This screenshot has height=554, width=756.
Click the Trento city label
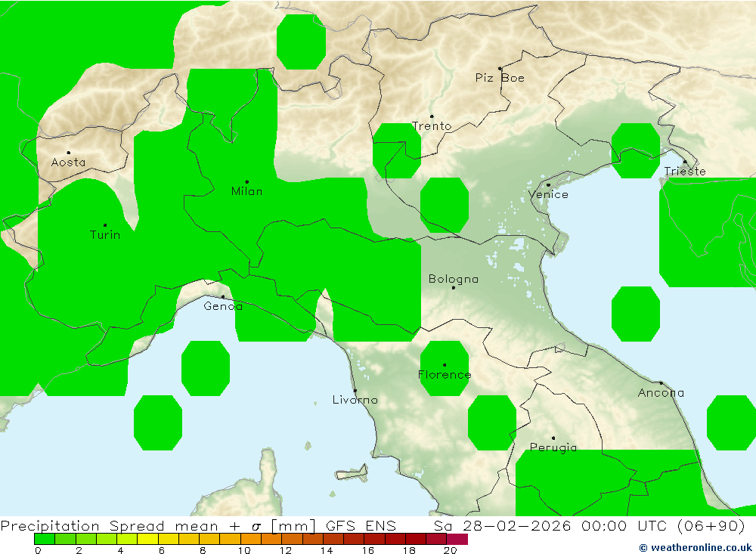(x=432, y=126)
